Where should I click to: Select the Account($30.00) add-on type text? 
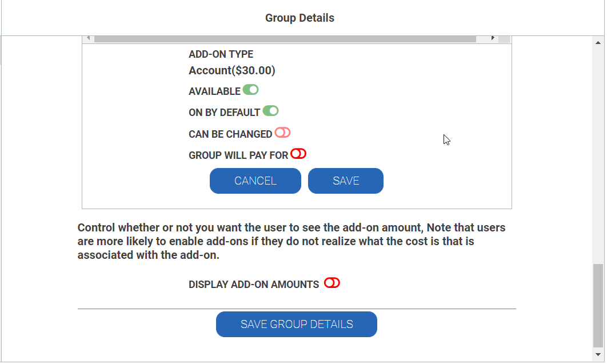point(232,70)
